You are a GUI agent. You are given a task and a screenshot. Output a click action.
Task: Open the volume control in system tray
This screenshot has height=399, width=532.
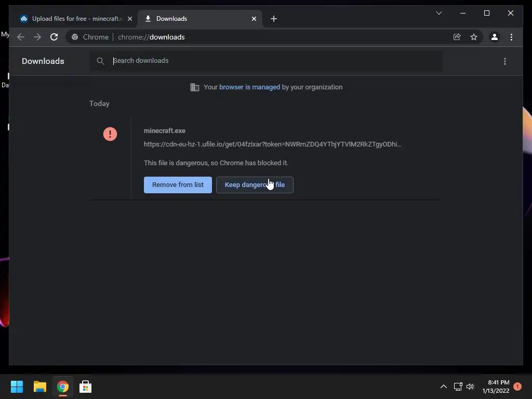coord(470,387)
